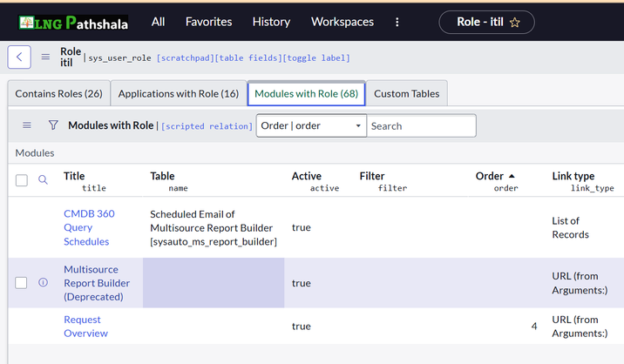Sort by the Table column header
The image size is (624, 364).
162,176
